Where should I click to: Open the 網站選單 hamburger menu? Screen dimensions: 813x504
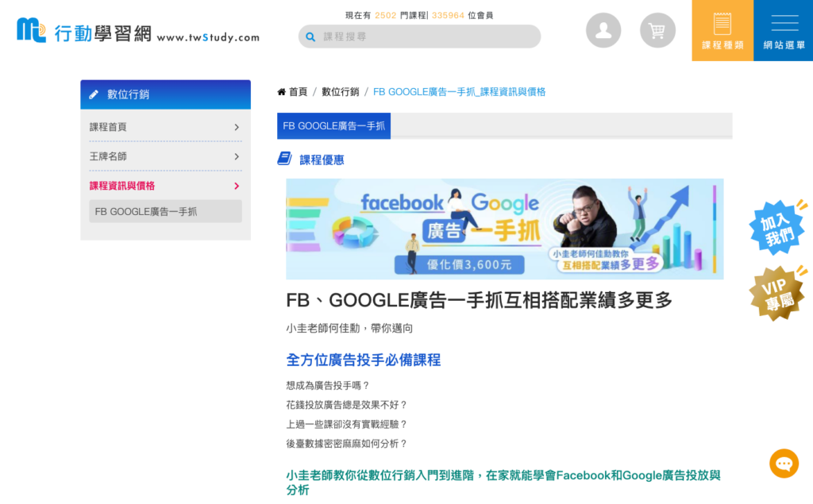784,31
